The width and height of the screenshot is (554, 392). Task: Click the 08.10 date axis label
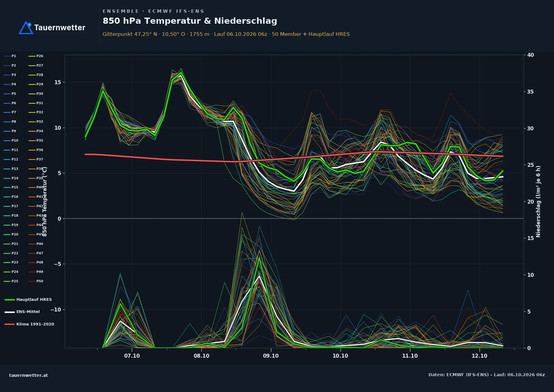tap(202, 356)
